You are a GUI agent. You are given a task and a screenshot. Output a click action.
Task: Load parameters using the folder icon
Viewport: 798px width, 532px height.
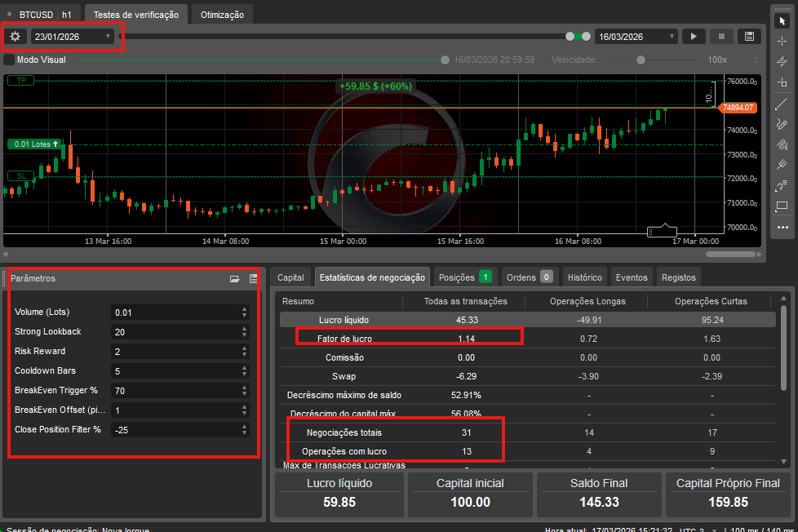point(235,279)
